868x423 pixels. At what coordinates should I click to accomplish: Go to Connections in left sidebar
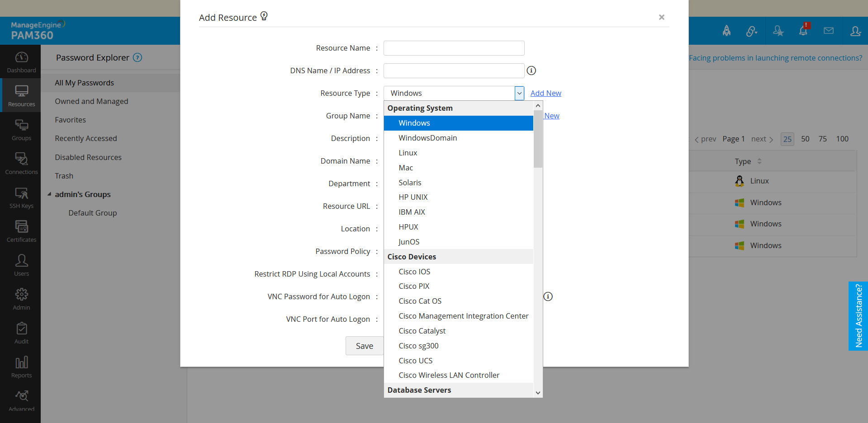(21, 164)
